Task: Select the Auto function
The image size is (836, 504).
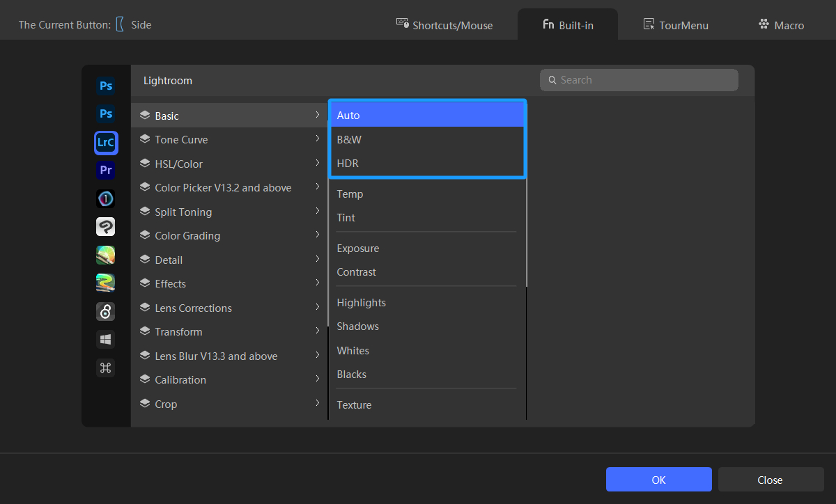Action: tap(426, 116)
